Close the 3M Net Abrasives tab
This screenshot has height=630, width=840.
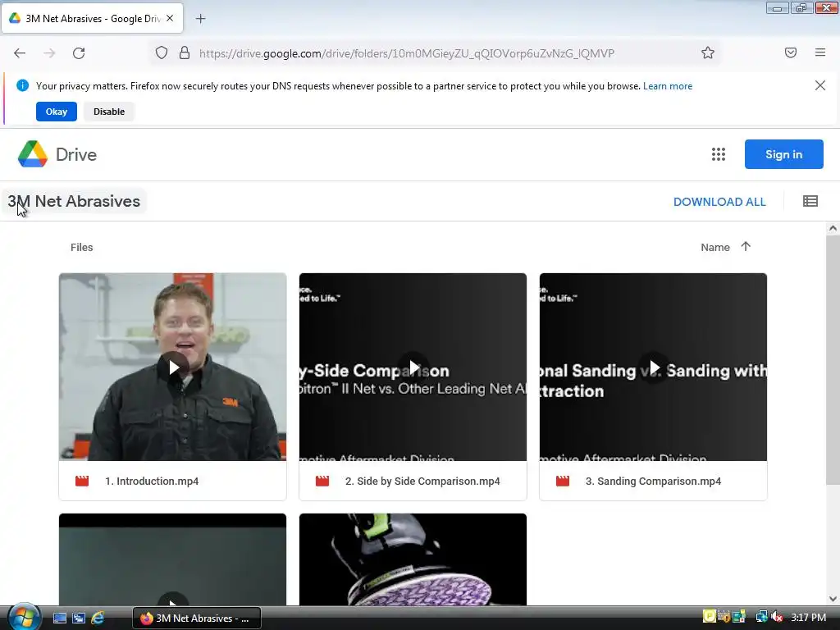(170, 18)
